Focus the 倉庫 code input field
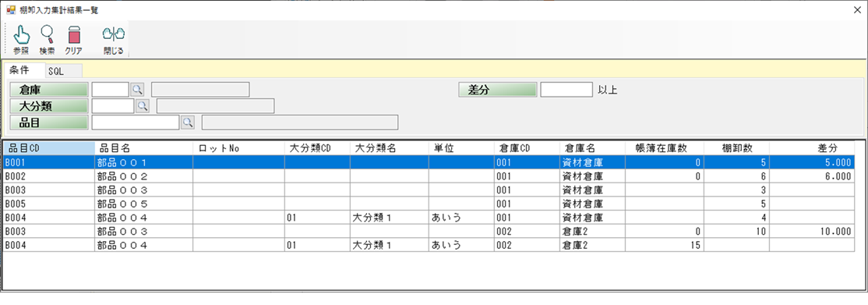Screen dimensions: 868x305 [x=110, y=89]
